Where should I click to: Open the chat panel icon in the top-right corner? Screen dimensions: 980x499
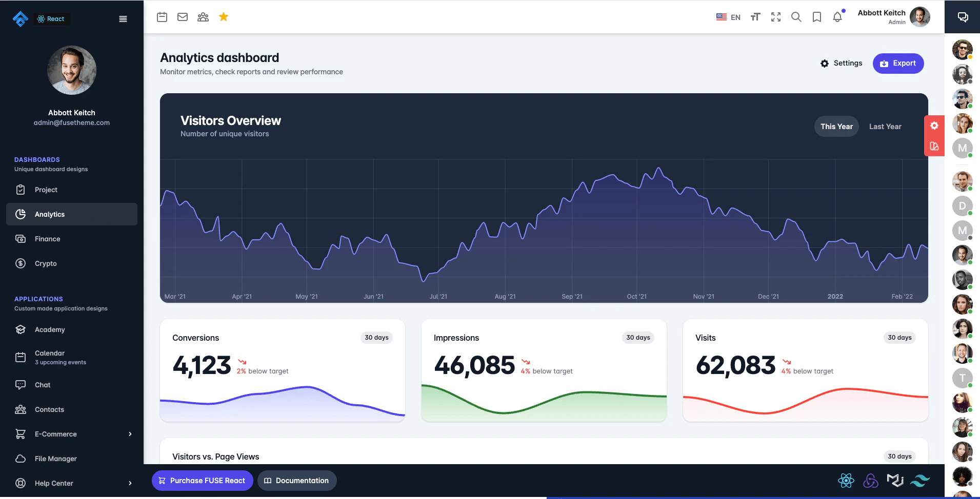962,16
